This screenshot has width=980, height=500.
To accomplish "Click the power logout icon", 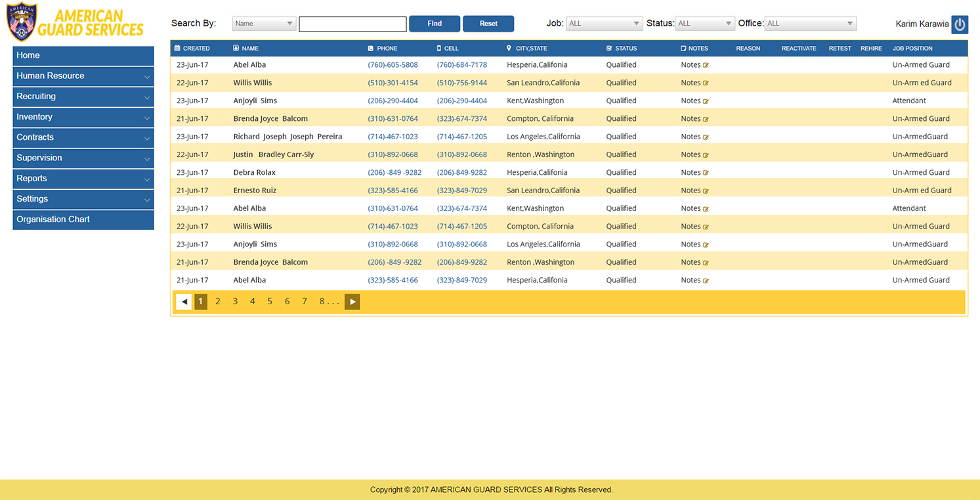I will [960, 24].
